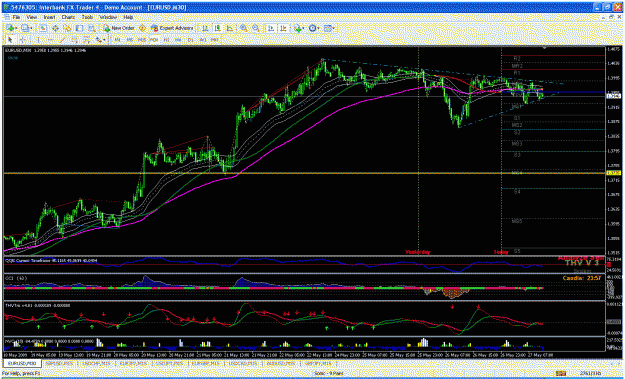Open the View menu

click(32, 18)
